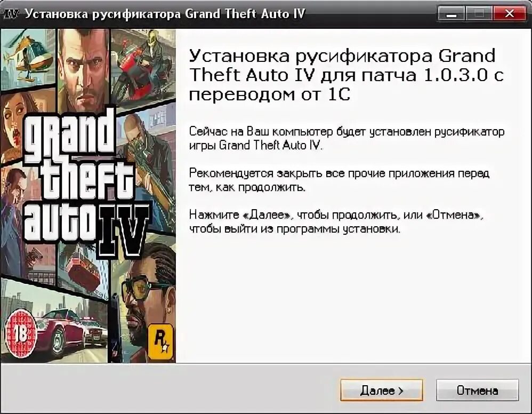
Task: Click the heading mentioning patch 1.0.3.0
Action: [x=346, y=75]
